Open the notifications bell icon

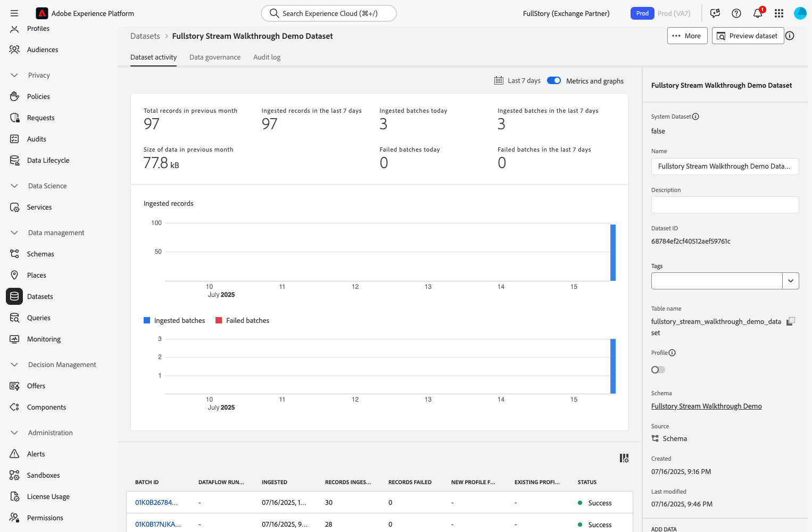tap(758, 13)
